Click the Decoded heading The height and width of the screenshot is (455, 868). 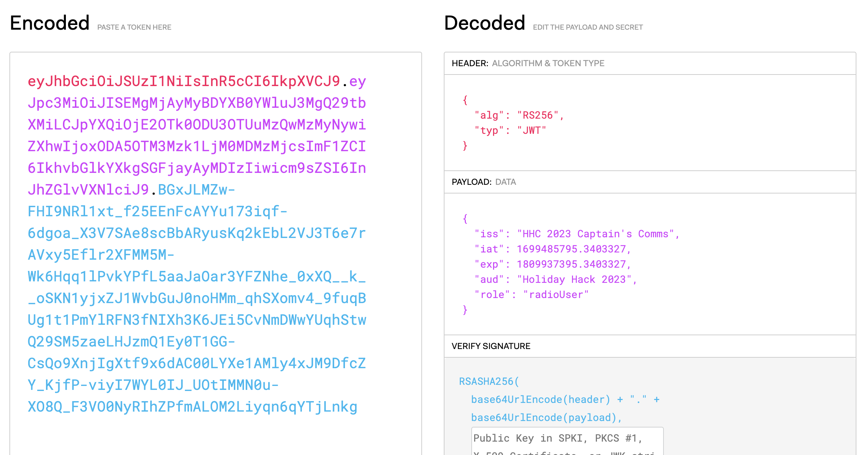pyautogui.click(x=485, y=23)
